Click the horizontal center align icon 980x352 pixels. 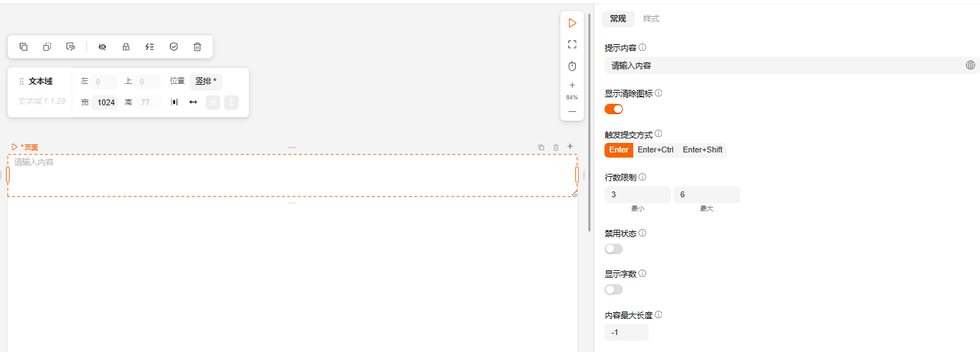(175, 102)
